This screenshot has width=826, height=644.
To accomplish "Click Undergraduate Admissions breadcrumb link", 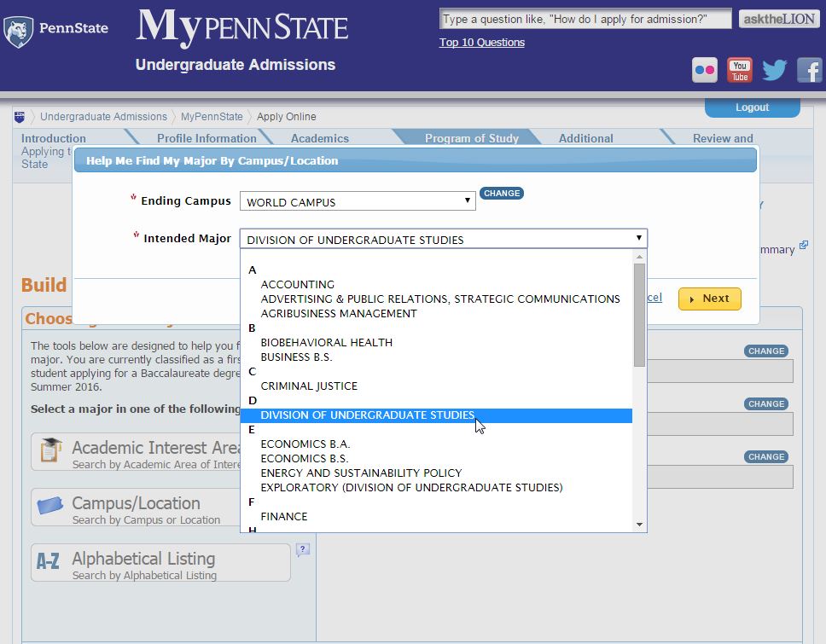I will tap(103, 116).
